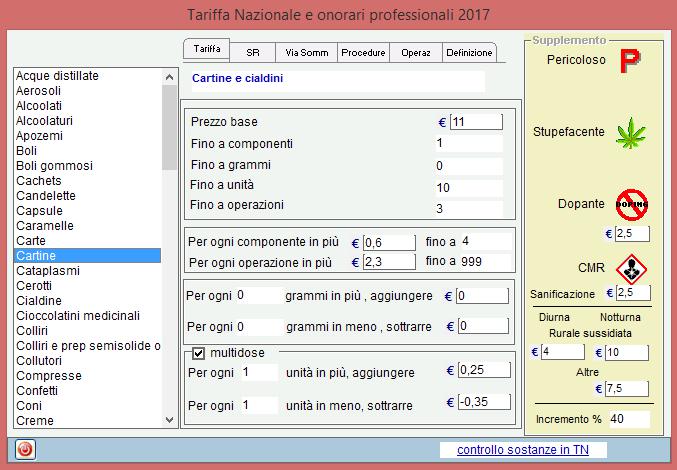
Task: Click unità in più aggiungere euro field
Action: pyautogui.click(x=484, y=370)
